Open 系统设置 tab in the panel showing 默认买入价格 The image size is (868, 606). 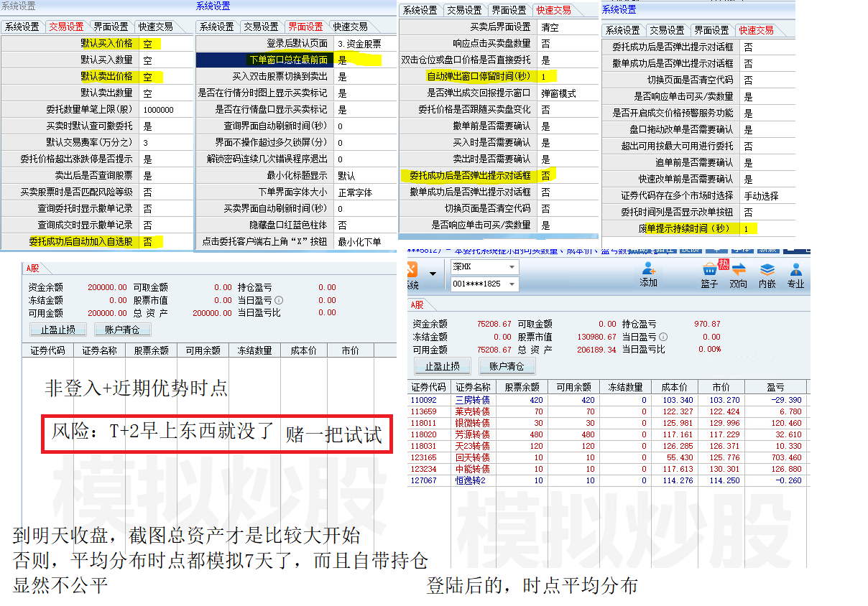point(22,27)
